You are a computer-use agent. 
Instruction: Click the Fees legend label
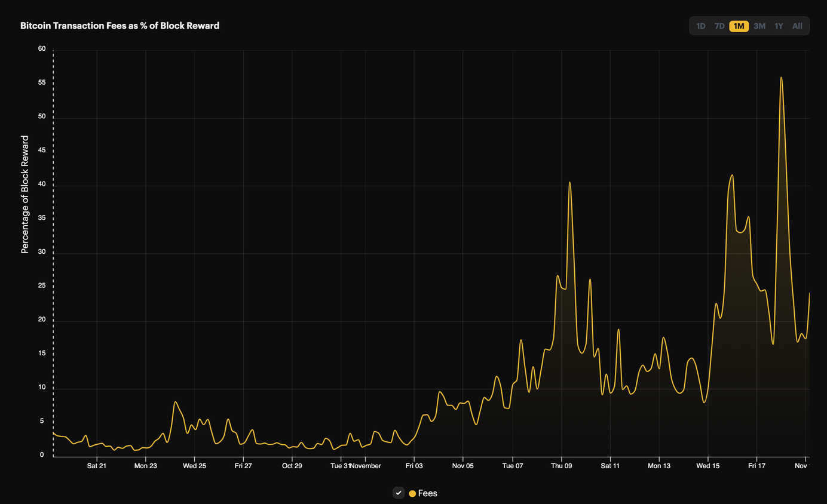coord(427,493)
